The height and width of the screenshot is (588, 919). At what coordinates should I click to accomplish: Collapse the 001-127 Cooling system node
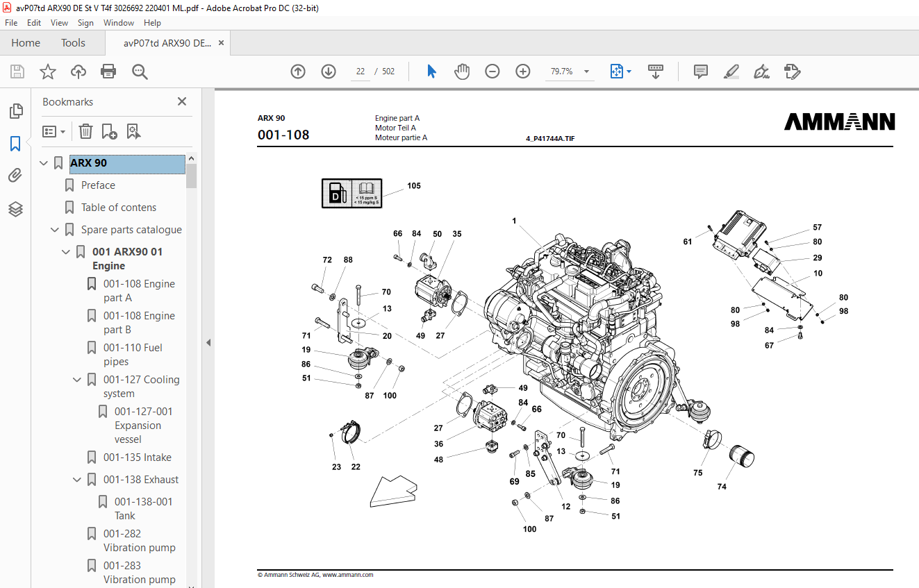click(77, 380)
